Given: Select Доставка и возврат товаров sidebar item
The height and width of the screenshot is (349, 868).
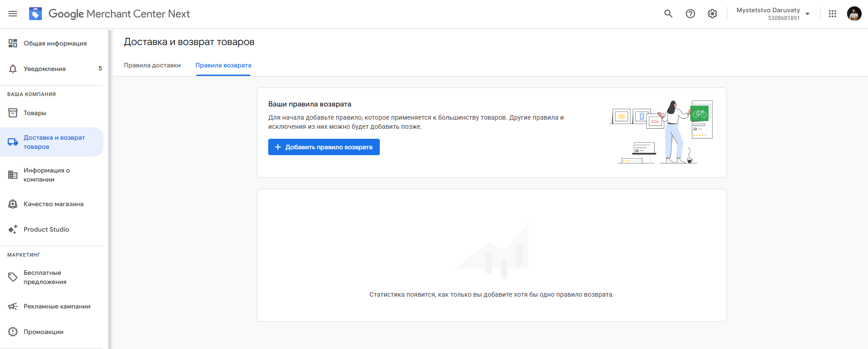Looking at the screenshot, I should tap(51, 142).
